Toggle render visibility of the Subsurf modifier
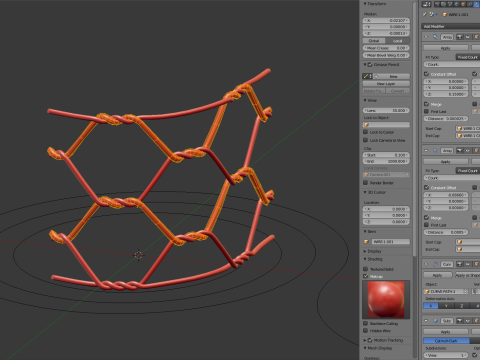The height and width of the screenshot is (360, 480). [459, 321]
